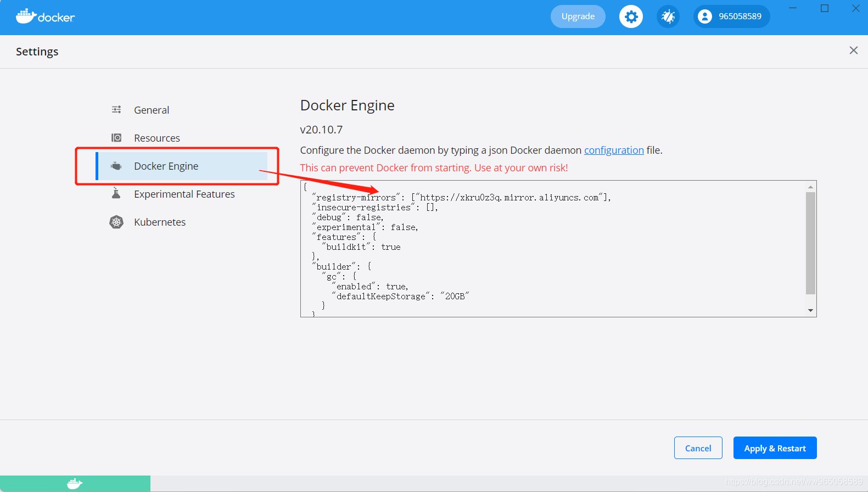
Task: Click the Cancel button
Action: 698,448
